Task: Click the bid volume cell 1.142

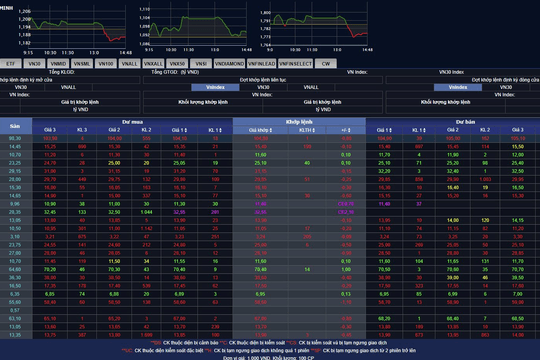Action: point(146,228)
